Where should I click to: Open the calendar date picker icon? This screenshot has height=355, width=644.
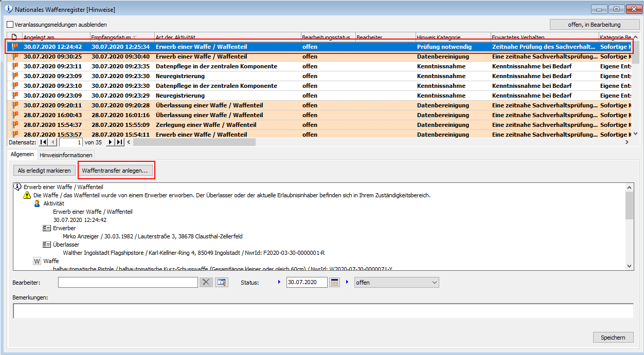[x=334, y=282]
